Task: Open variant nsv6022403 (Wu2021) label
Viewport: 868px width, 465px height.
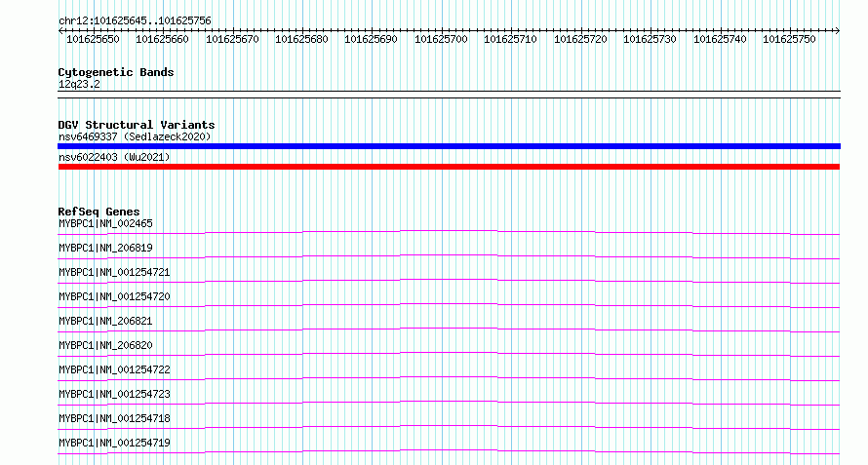Action: coord(114,157)
